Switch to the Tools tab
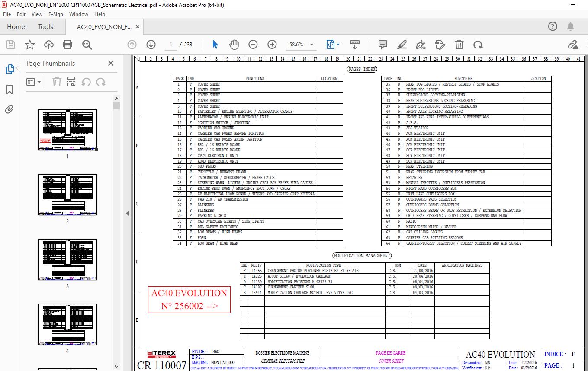 [45, 27]
